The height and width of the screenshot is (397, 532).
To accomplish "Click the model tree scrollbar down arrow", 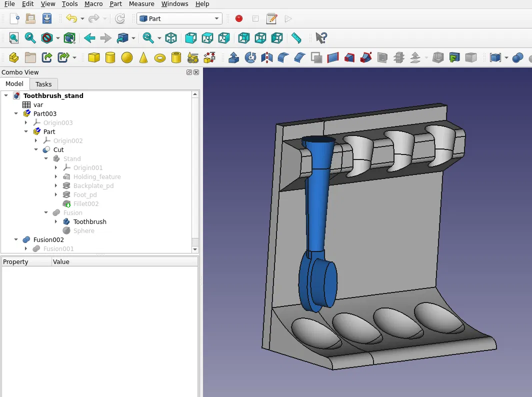I will tap(195, 248).
